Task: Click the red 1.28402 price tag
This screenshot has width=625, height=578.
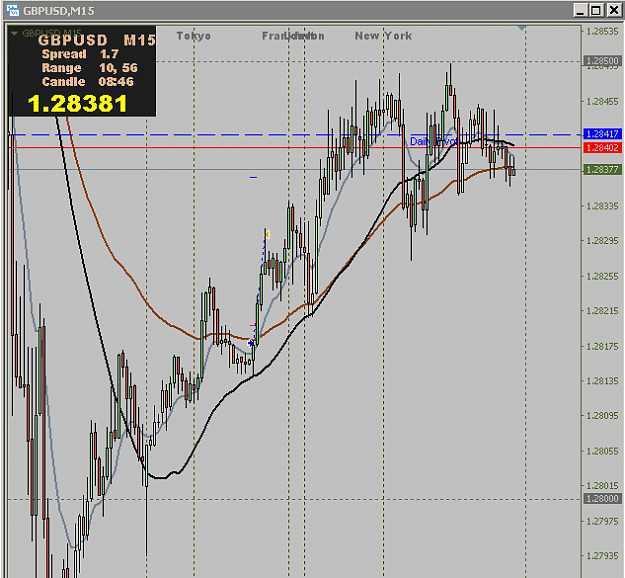Action: click(x=602, y=148)
